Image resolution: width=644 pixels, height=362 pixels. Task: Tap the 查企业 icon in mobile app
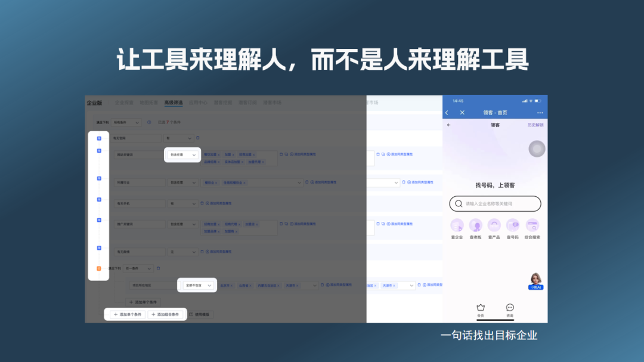pos(457,225)
